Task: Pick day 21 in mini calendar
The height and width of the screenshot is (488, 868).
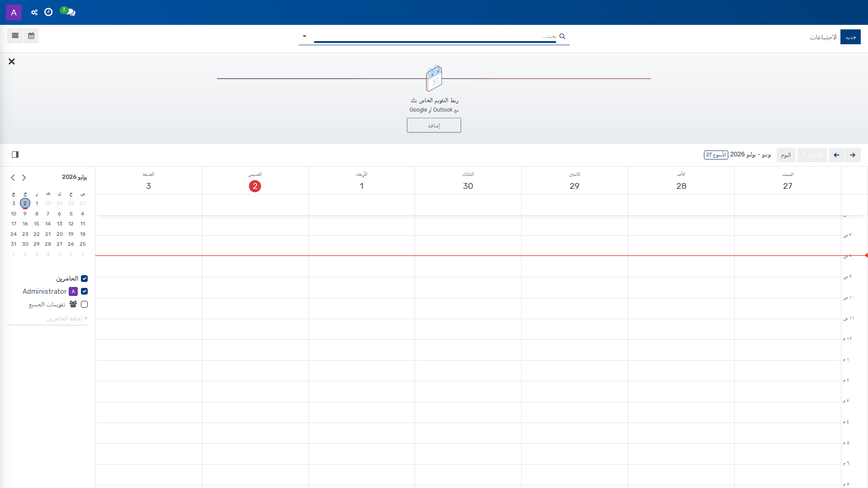Action: click(48, 234)
